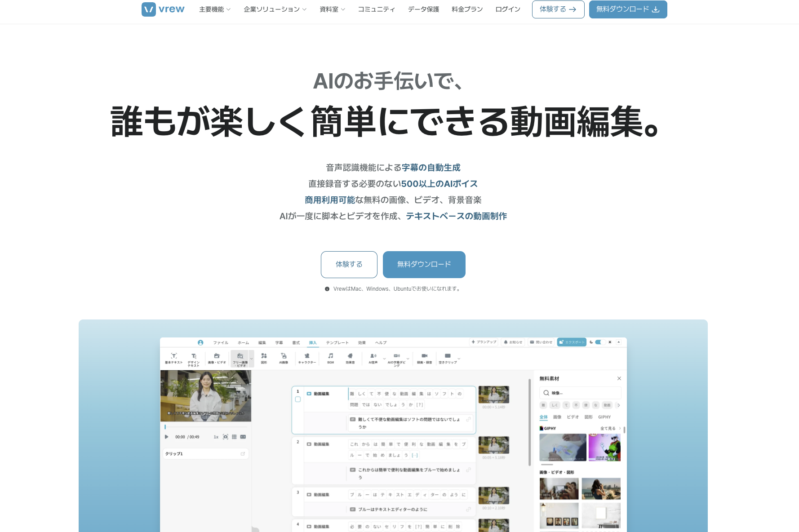Click the ログイン link
Image resolution: width=799 pixels, height=532 pixels.
coord(507,9)
